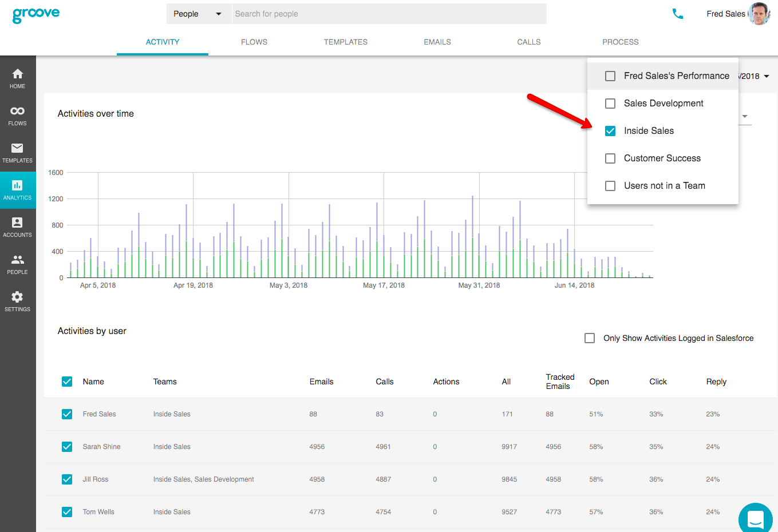778x532 pixels.
Task: Sort by the Tracked Emails column header
Action: pos(560,382)
